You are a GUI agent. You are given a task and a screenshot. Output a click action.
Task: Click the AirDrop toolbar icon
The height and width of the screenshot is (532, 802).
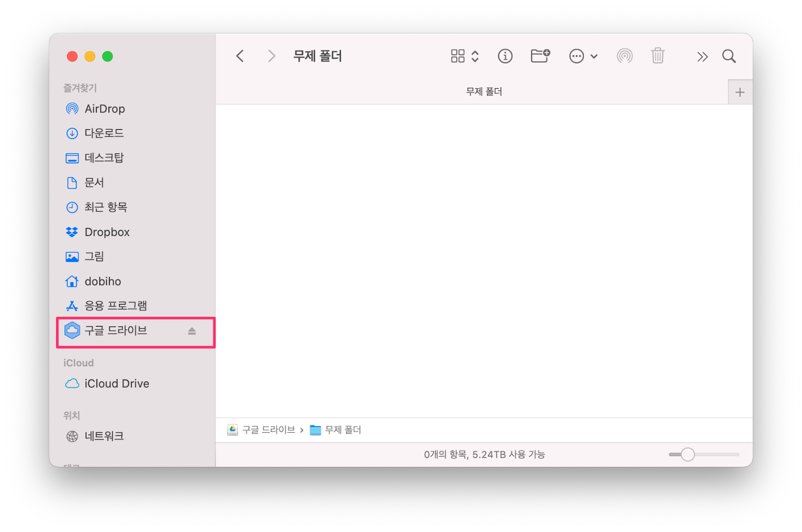click(x=624, y=56)
